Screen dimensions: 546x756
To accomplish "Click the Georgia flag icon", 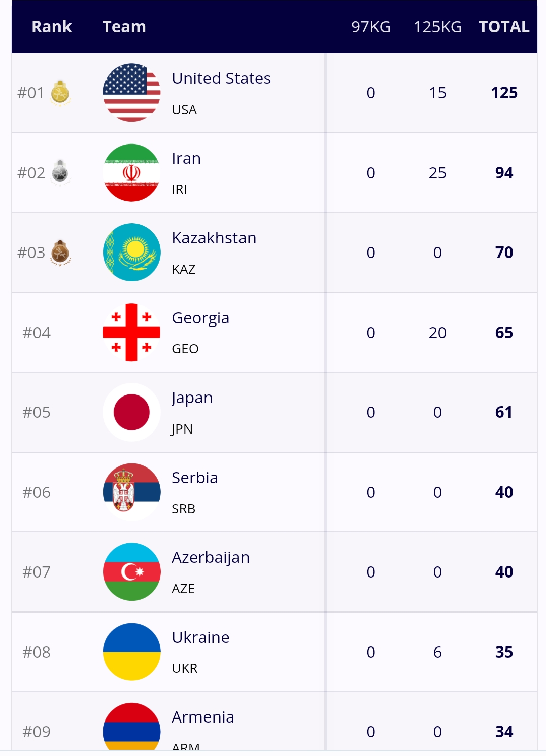I will (x=131, y=333).
